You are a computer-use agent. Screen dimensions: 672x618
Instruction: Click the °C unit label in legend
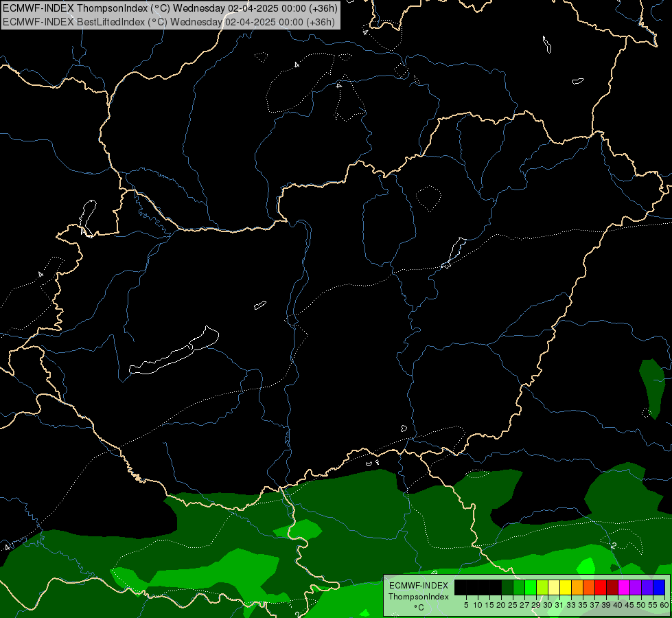[419, 607]
